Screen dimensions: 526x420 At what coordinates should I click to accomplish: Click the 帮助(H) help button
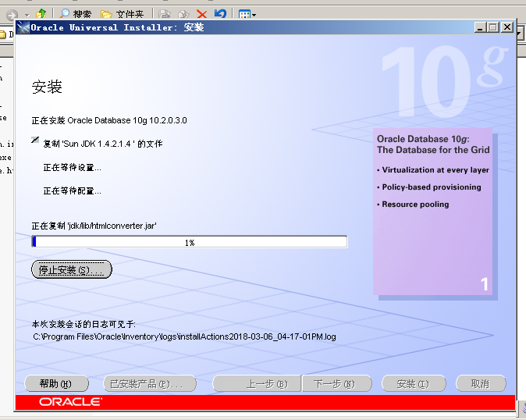(x=56, y=383)
